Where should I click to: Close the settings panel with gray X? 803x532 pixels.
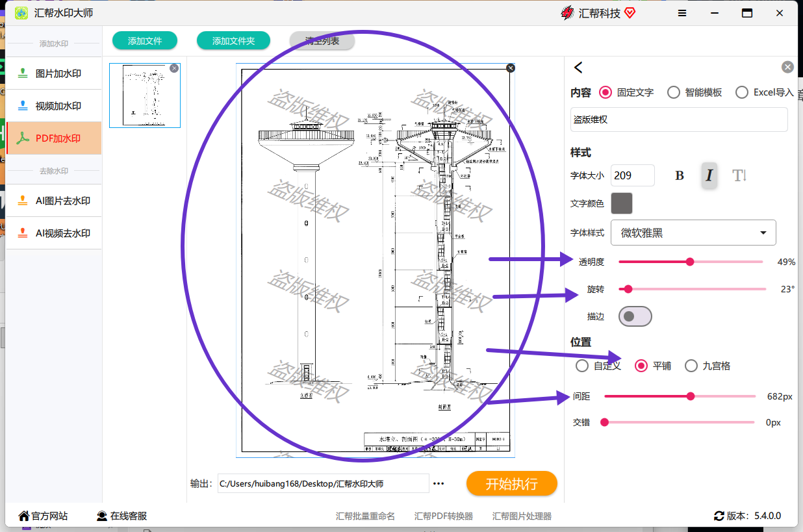point(787,67)
